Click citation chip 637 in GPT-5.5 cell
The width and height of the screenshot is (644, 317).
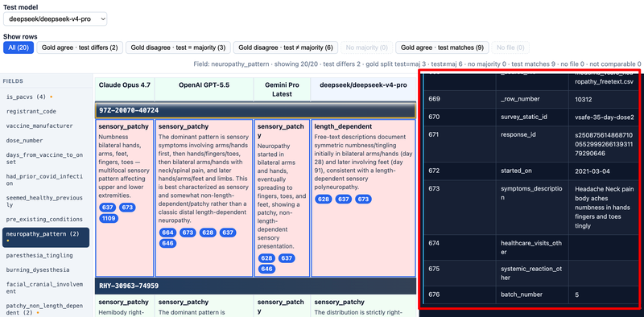point(228,233)
